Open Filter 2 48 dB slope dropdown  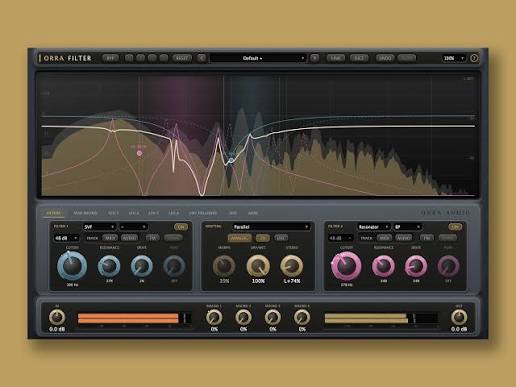(340, 238)
